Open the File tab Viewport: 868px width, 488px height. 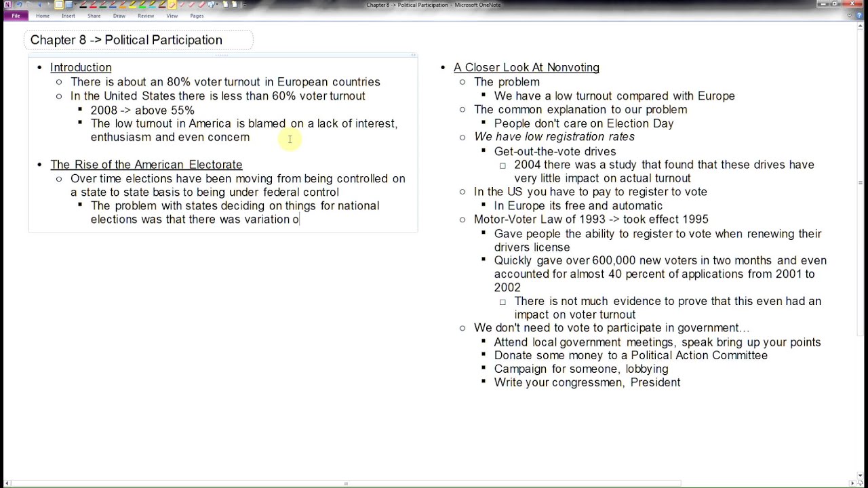[x=16, y=16]
